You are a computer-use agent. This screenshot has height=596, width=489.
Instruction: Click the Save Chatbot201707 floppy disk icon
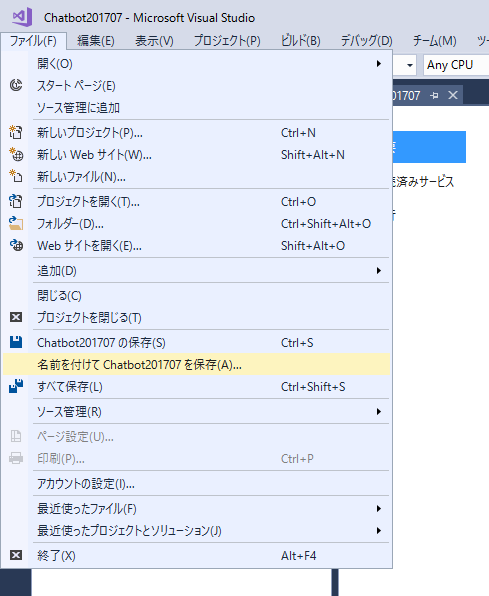click(x=16, y=342)
